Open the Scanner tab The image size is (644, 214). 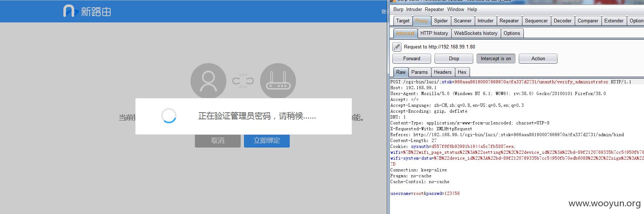(463, 21)
